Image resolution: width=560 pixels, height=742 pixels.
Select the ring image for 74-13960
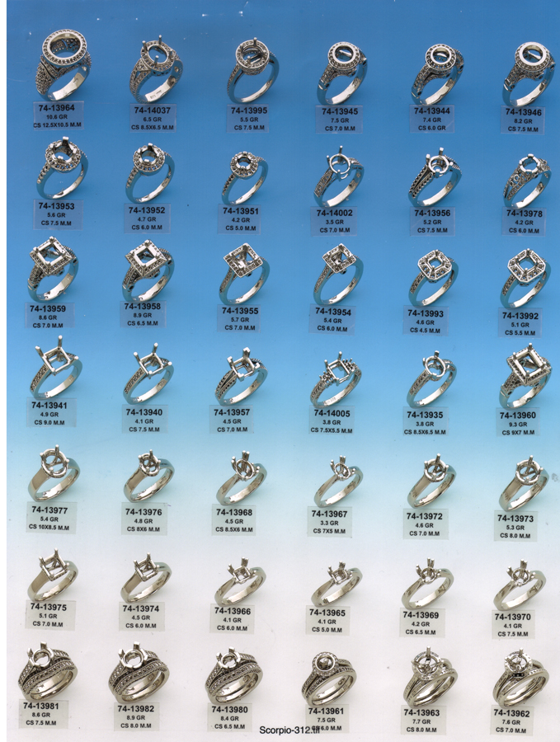click(525, 376)
